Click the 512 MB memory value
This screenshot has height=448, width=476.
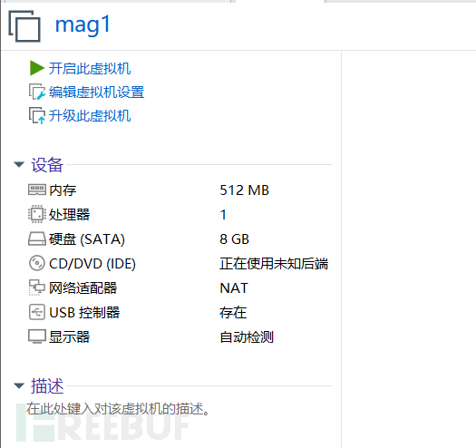pyautogui.click(x=245, y=190)
